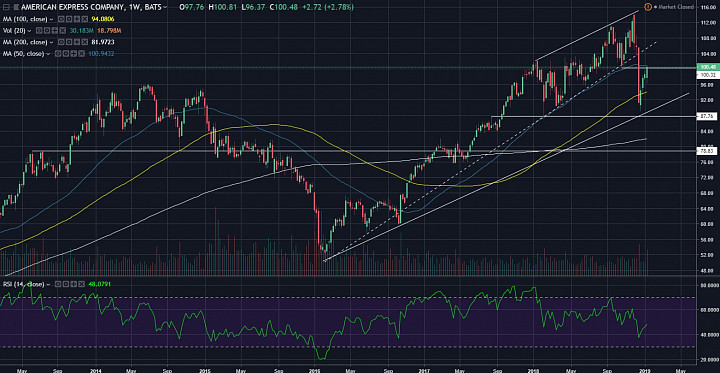
Task: Click the green 100.48 current price label
Action: point(707,67)
